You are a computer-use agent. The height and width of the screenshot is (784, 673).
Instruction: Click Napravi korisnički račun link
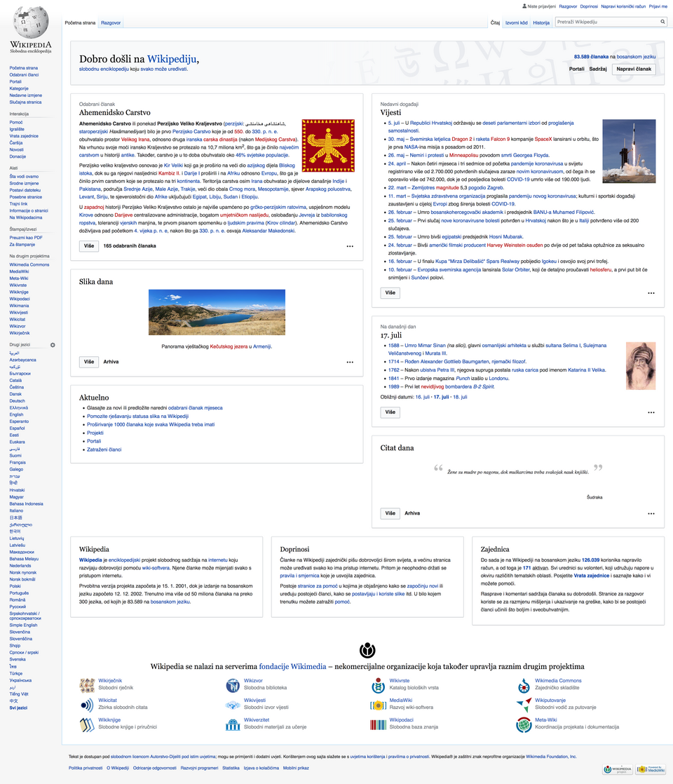click(x=623, y=6)
